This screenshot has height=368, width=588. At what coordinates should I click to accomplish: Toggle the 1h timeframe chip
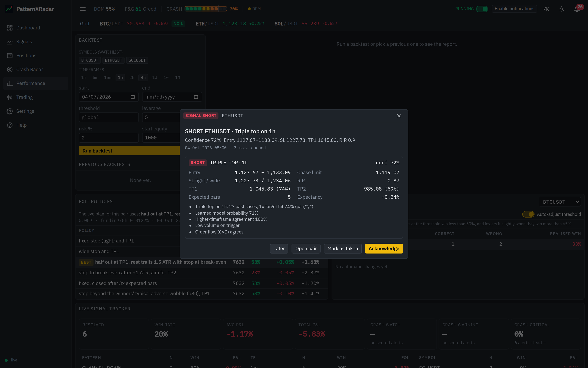120,78
